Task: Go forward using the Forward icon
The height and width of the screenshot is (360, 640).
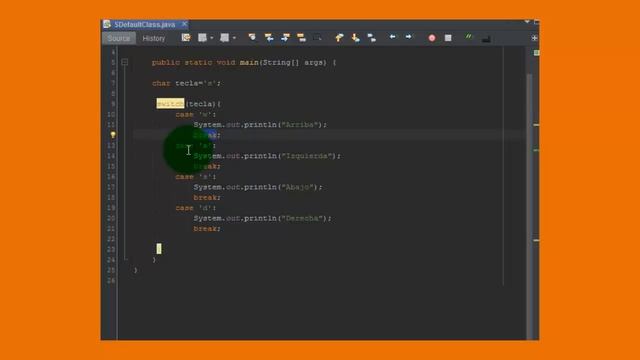Action: [x=224, y=38]
